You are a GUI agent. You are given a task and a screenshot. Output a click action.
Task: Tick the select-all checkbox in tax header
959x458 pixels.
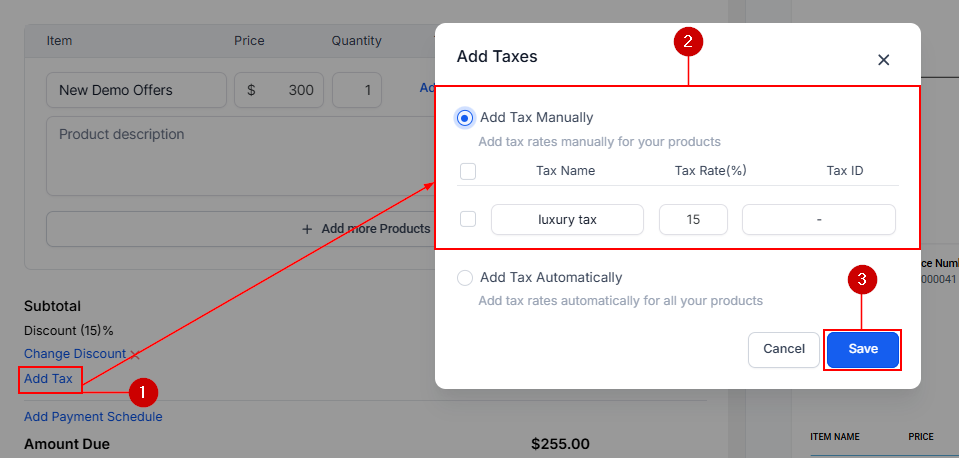click(468, 171)
